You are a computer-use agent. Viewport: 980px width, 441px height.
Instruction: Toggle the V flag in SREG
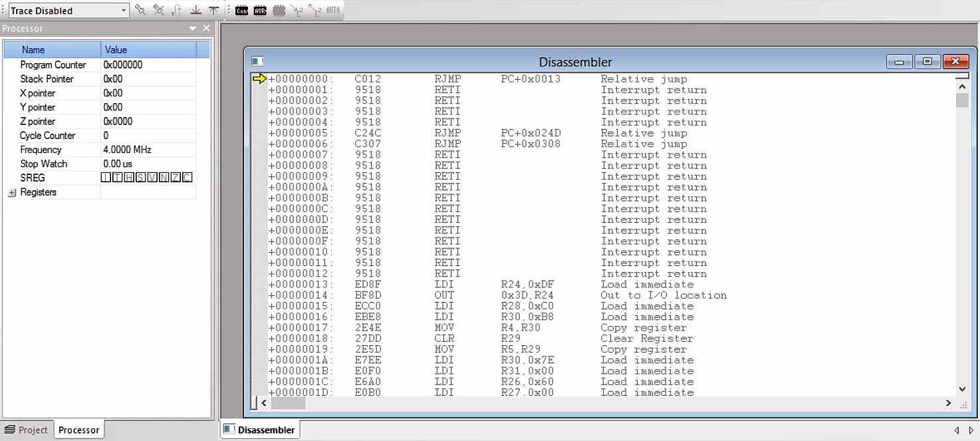[x=152, y=178]
